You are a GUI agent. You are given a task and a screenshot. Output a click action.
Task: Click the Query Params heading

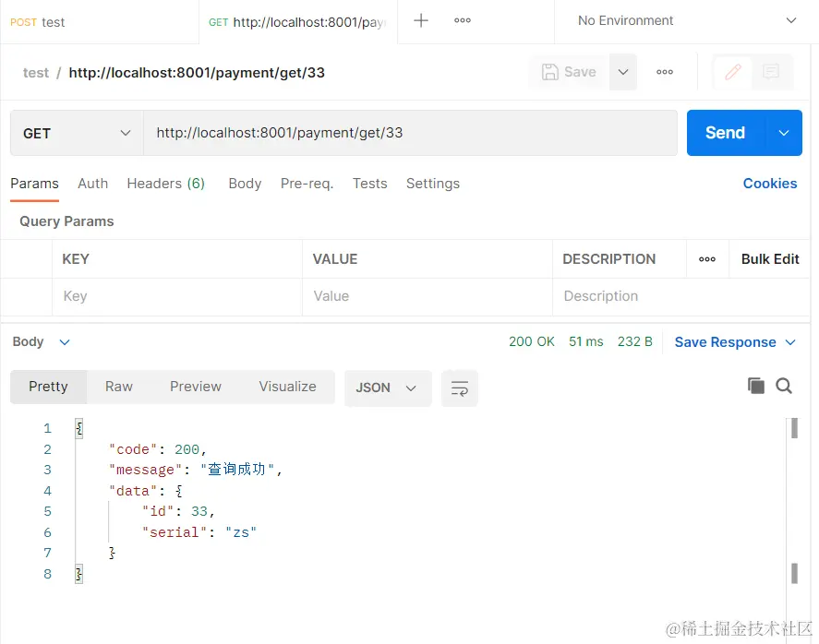coord(66,221)
